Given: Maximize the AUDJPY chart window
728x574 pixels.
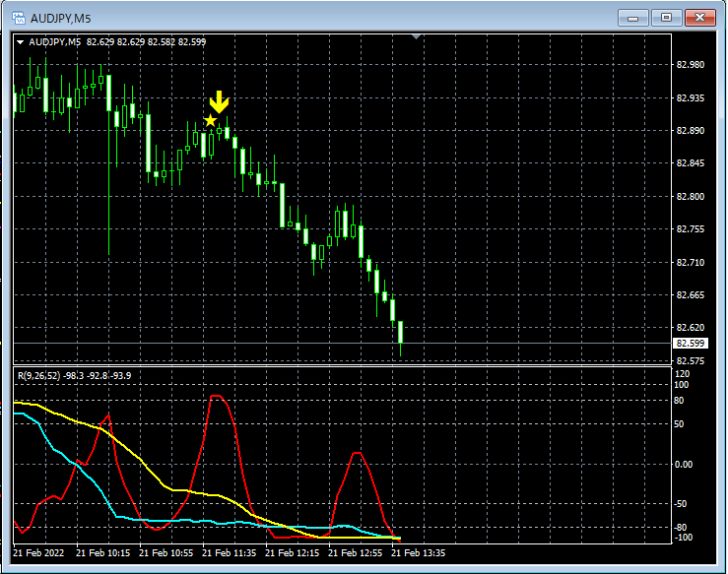Looking at the screenshot, I should (666, 18).
